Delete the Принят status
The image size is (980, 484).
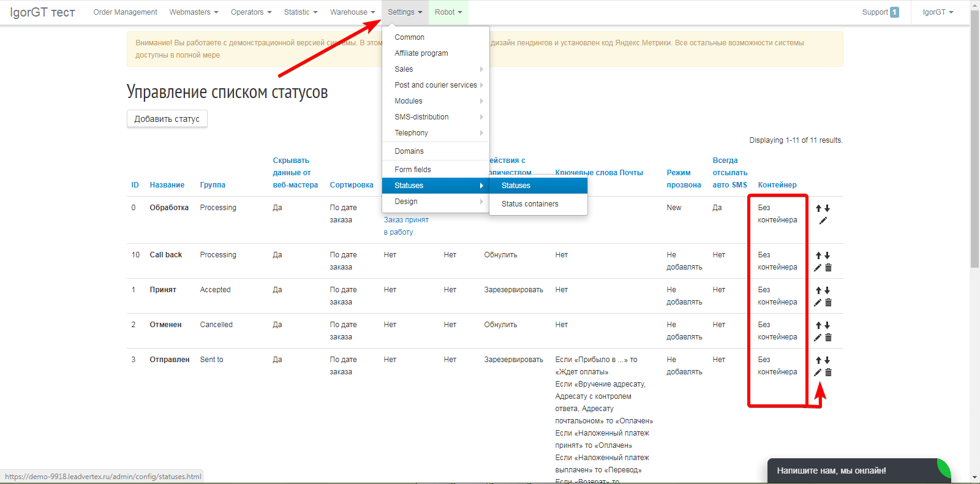(x=828, y=303)
